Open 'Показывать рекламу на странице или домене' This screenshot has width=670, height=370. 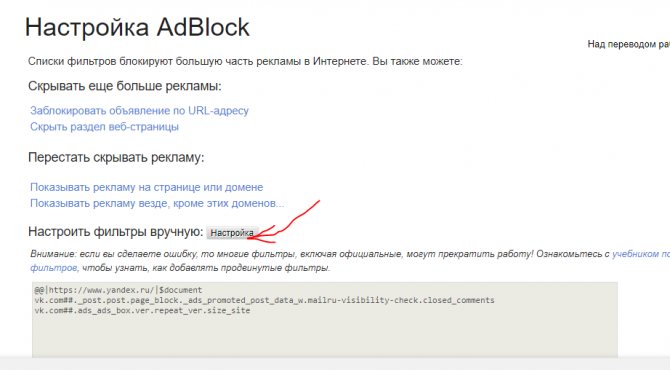tap(147, 187)
